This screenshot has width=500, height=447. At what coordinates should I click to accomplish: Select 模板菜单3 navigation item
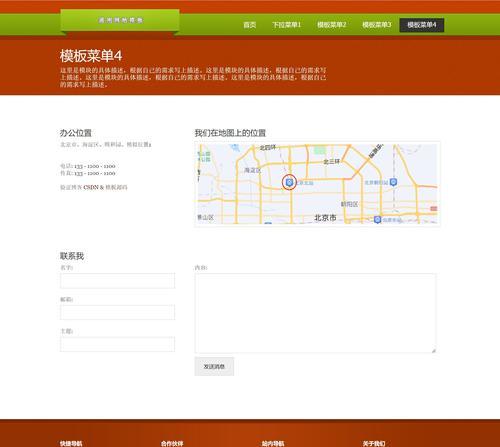coord(377,25)
